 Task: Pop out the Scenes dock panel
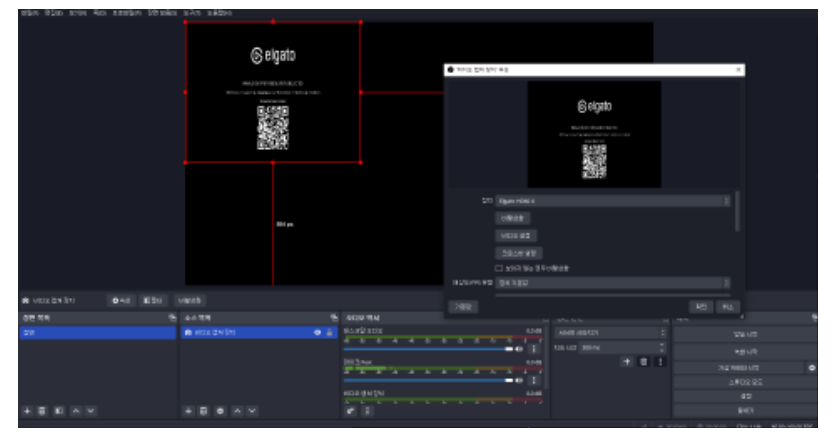click(172, 318)
